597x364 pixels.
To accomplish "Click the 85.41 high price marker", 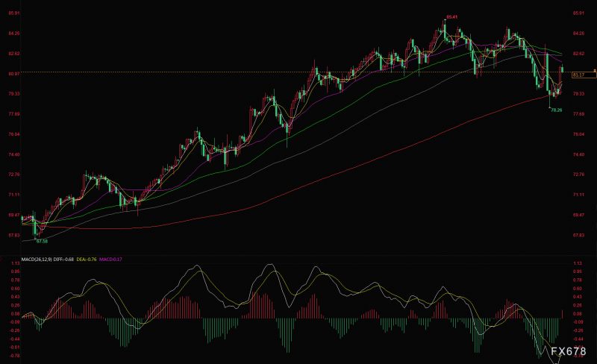I will point(452,17).
